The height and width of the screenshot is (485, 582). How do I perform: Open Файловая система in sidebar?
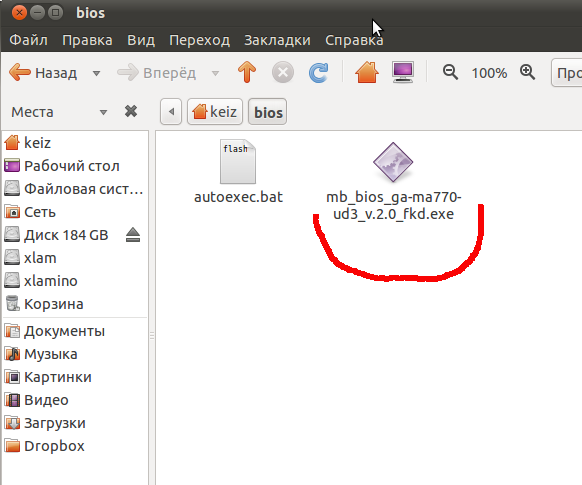coord(75,189)
